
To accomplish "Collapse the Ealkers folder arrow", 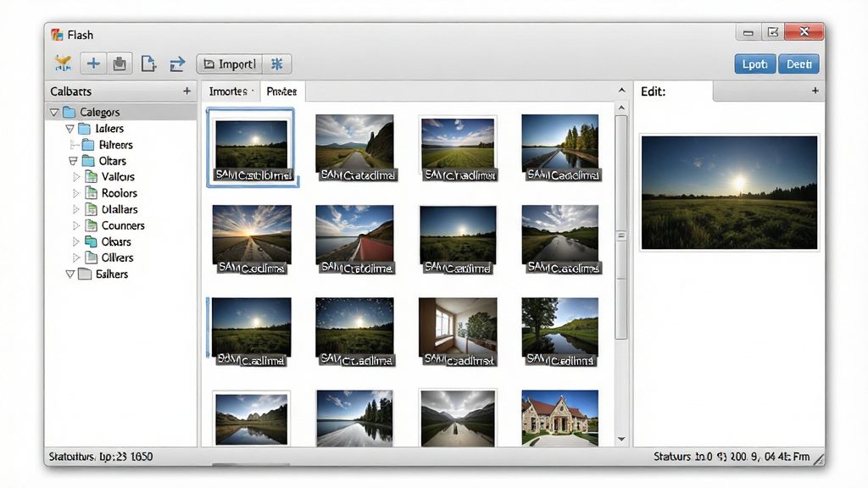I will (x=70, y=274).
